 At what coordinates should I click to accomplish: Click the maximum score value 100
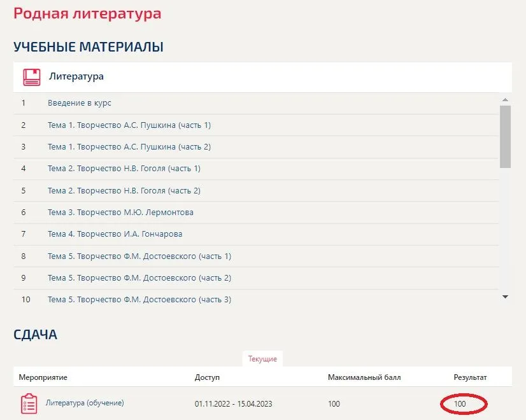[x=334, y=404]
